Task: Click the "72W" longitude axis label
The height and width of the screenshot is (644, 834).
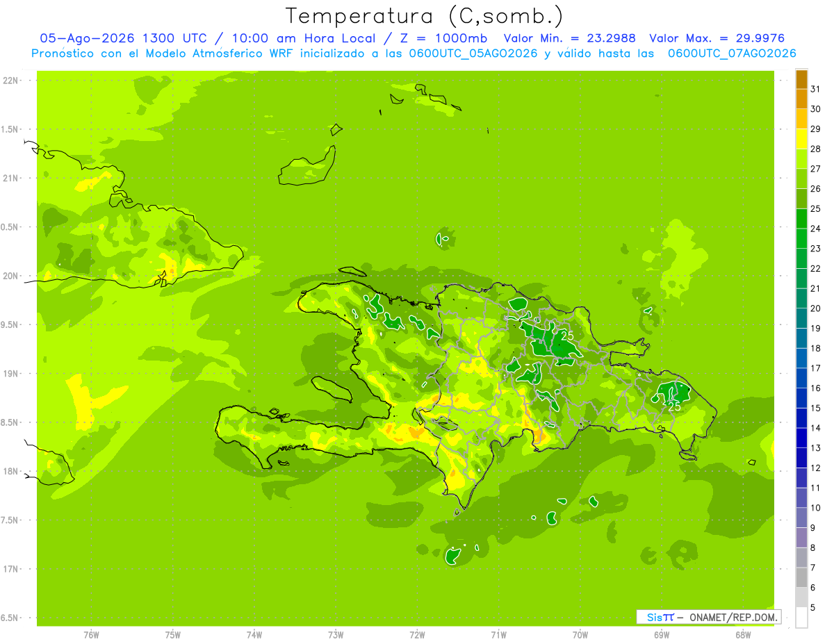Action: coord(417,635)
